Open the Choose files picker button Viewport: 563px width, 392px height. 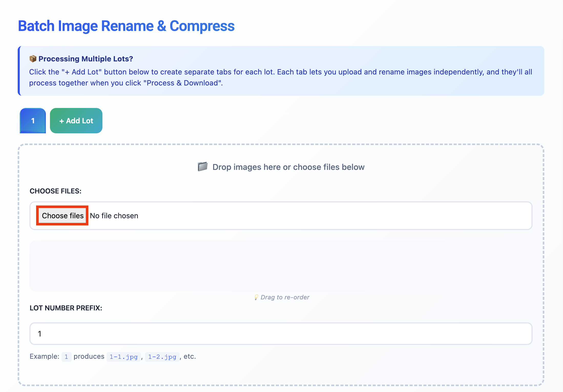62,216
